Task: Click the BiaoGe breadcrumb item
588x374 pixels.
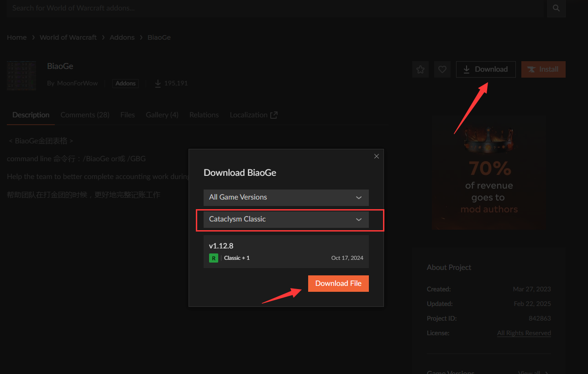Action: tap(159, 37)
